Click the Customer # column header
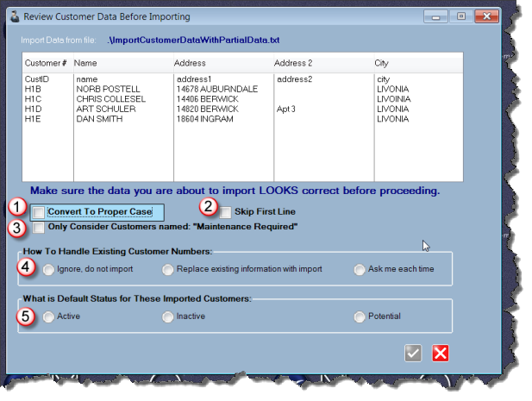532x401 pixels. 47,63
